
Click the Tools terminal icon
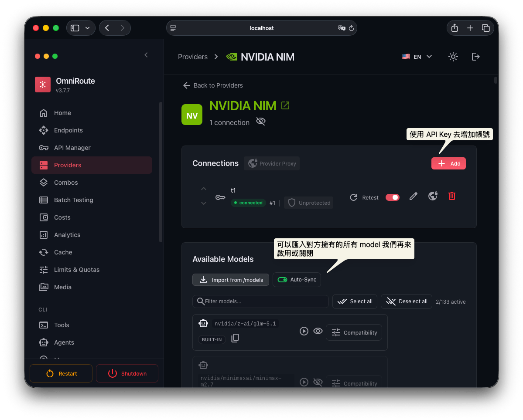click(44, 325)
